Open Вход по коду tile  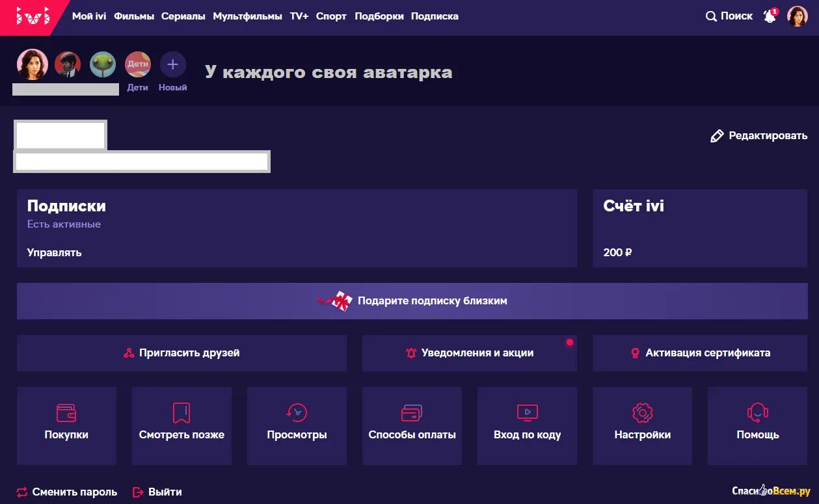[x=527, y=426]
